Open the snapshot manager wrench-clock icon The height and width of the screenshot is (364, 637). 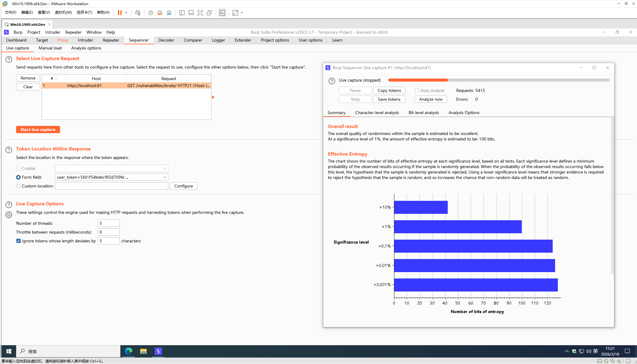[x=169, y=13]
